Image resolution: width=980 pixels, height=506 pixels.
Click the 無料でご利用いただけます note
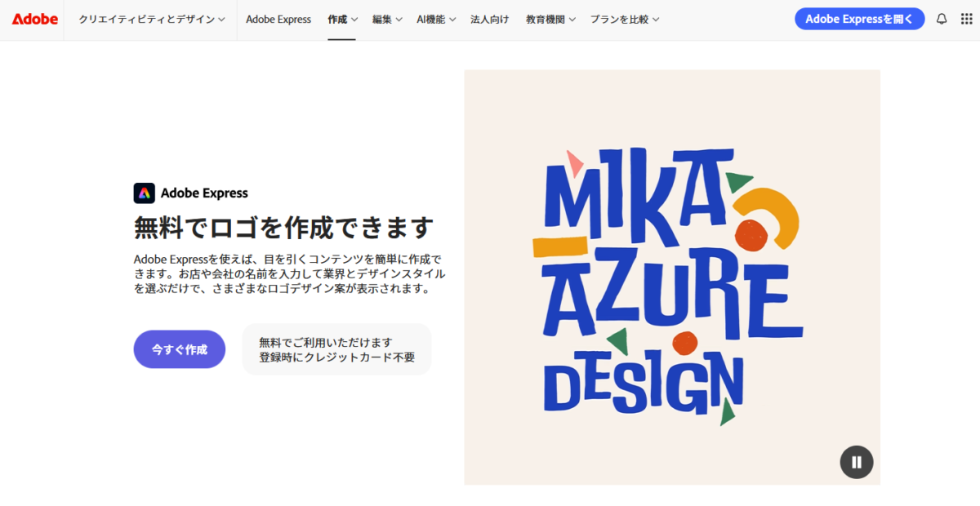coord(336,349)
